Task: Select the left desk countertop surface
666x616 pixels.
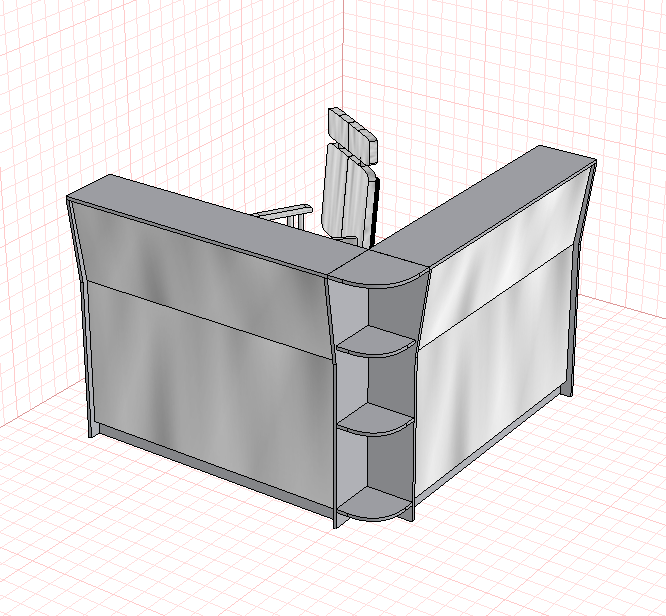Action: (x=217, y=223)
